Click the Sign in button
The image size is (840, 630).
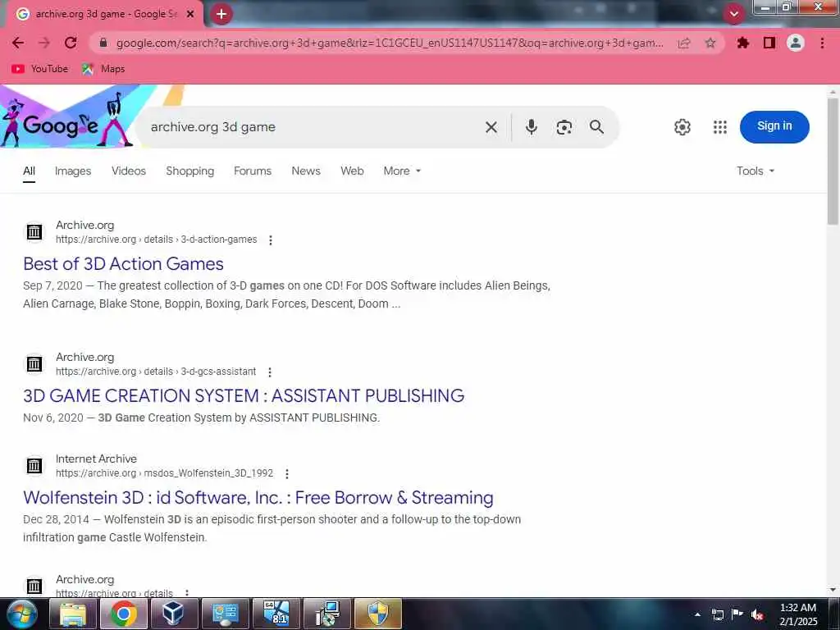(774, 127)
